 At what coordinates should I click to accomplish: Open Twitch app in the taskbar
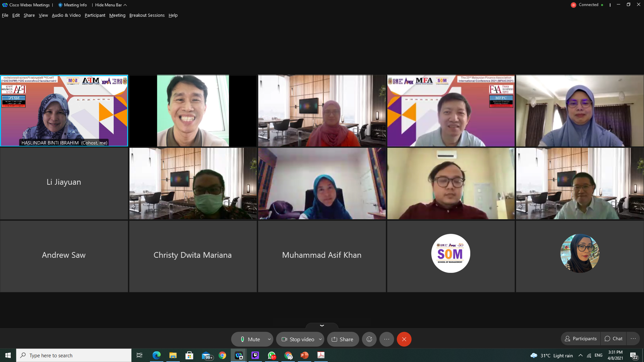coord(255,355)
